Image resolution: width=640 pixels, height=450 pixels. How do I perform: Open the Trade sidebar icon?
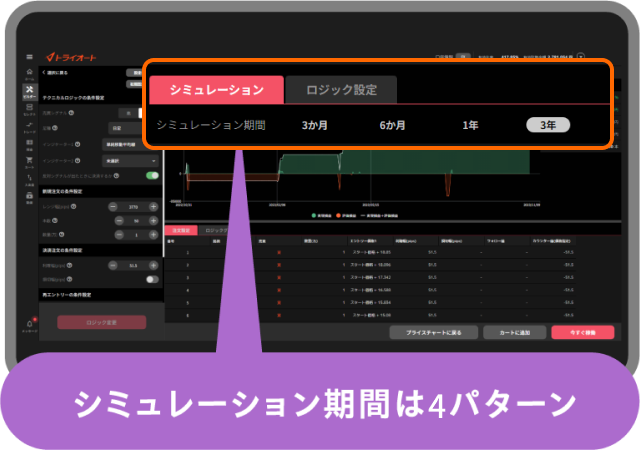click(x=29, y=127)
